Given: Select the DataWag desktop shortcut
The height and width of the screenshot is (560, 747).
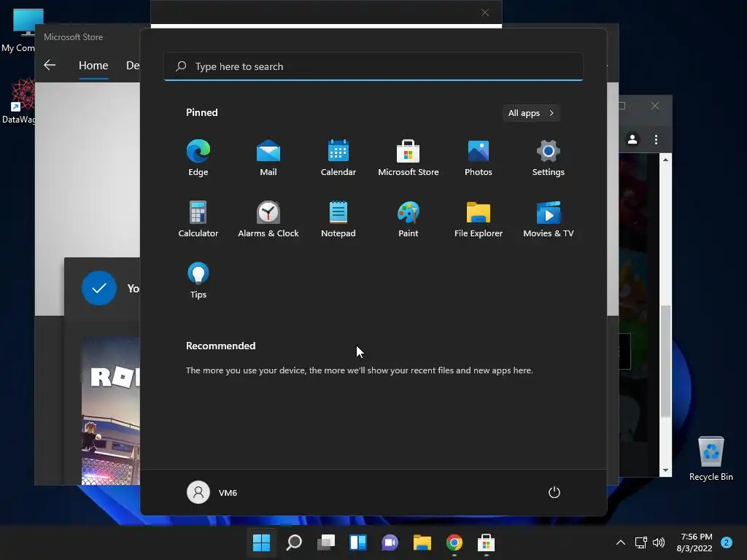Looking at the screenshot, I should pos(19,101).
